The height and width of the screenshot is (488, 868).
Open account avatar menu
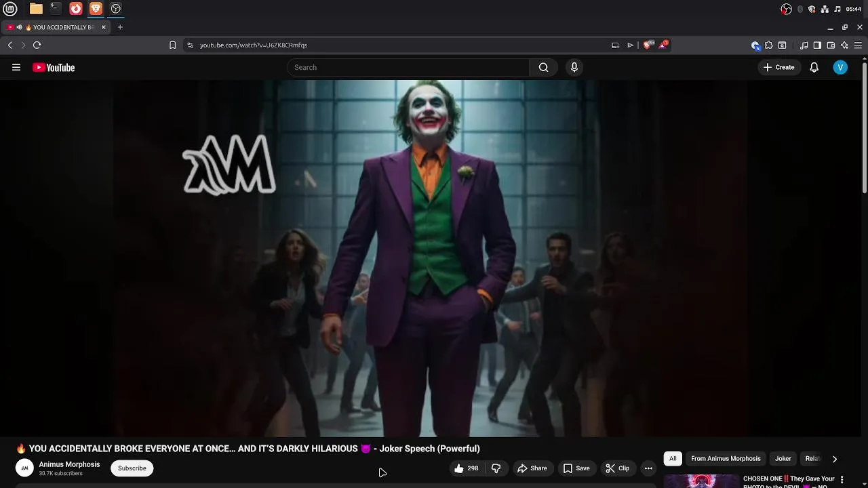tap(840, 67)
